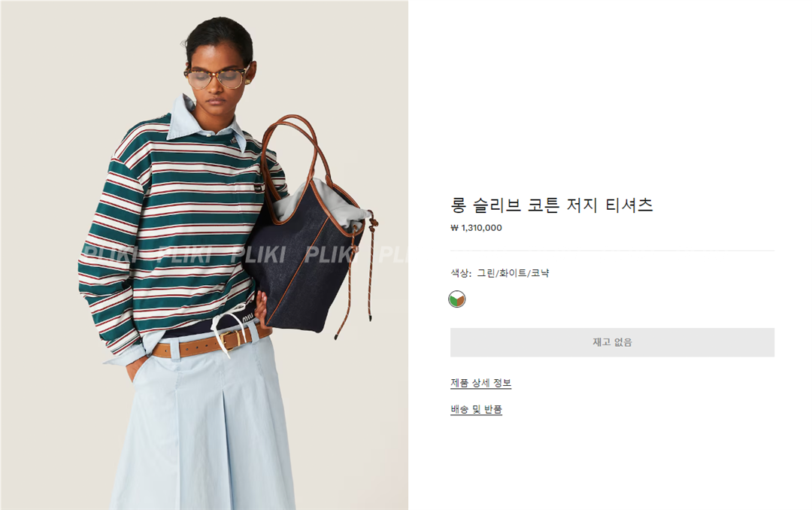Click the 색상: 그린/화이트/코냑 color label
The image size is (812, 510).
coord(500,272)
